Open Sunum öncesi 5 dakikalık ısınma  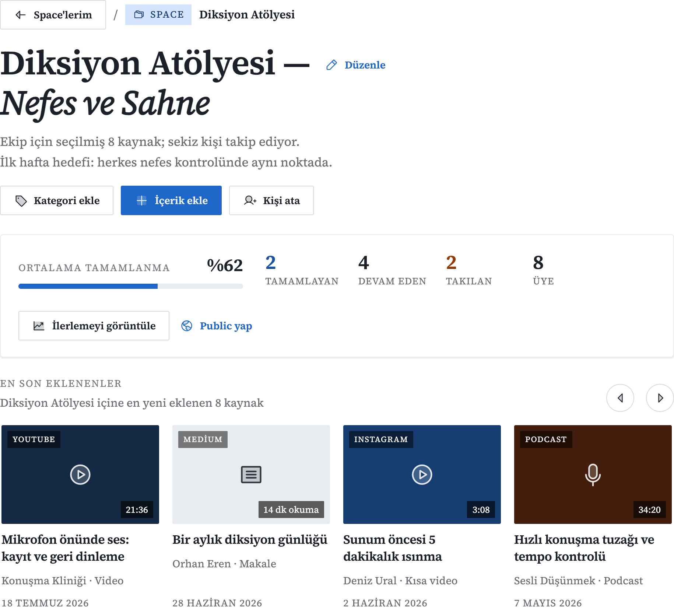(x=393, y=548)
